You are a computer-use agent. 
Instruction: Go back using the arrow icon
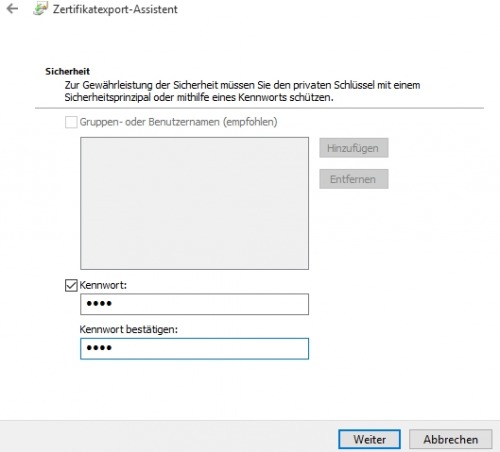12,9
